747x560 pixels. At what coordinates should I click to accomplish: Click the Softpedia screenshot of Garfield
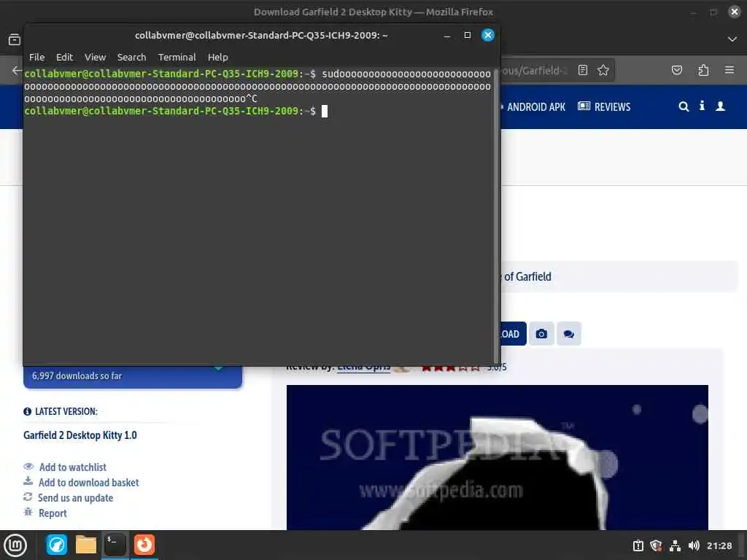tap(497, 457)
